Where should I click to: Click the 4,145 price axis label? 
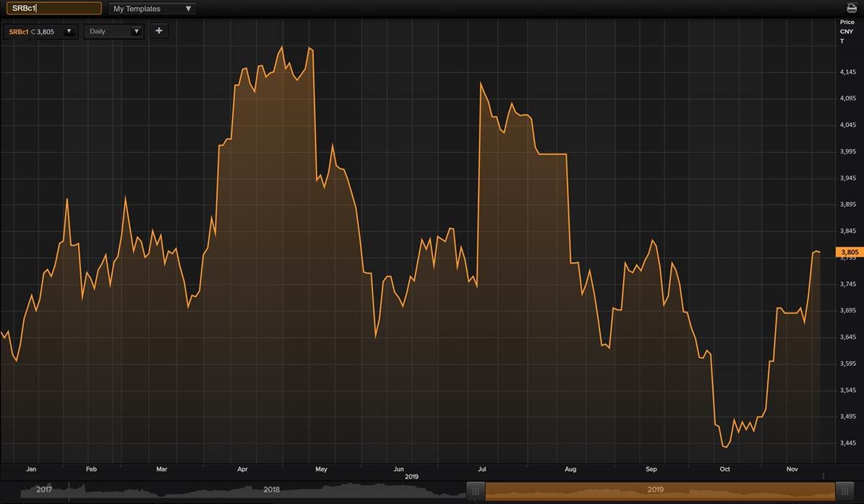click(x=847, y=72)
